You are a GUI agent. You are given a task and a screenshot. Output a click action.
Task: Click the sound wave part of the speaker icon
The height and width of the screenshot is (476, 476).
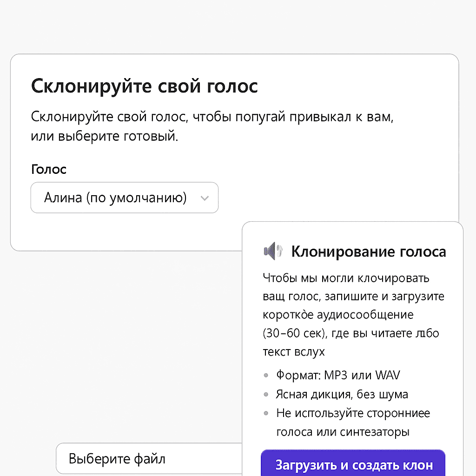(x=279, y=251)
